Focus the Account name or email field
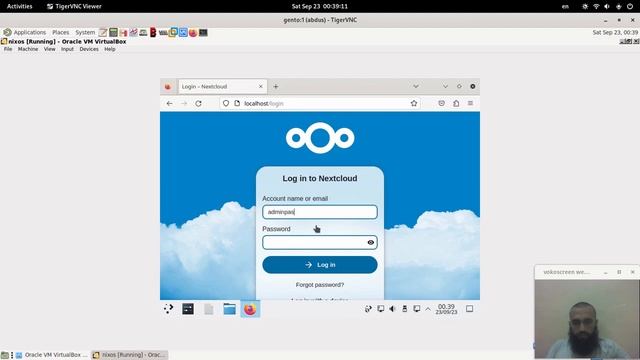The image size is (640, 360). point(320,212)
